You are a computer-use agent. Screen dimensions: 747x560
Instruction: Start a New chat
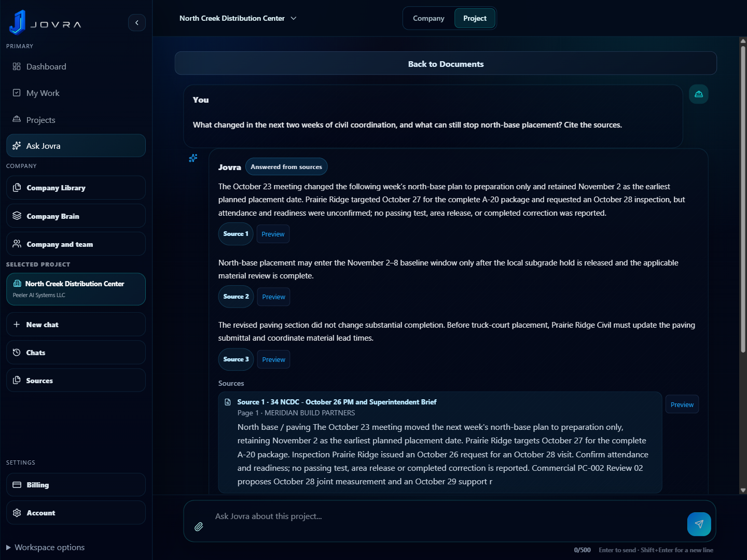pyautogui.click(x=76, y=324)
